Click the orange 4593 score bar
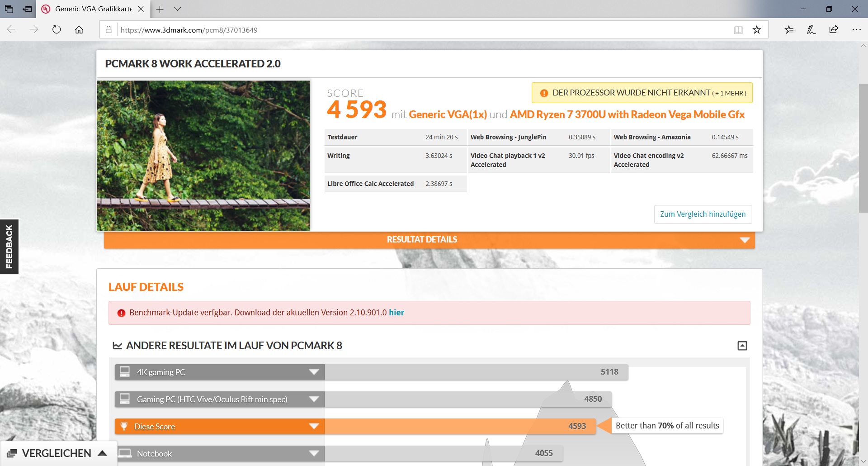Screen dimensions: 868x466 [x=460, y=426]
